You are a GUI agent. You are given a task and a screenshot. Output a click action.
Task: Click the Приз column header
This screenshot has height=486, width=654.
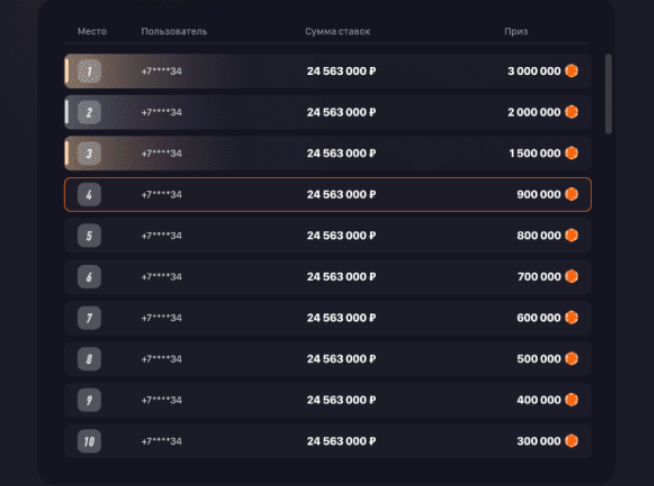[x=516, y=31]
